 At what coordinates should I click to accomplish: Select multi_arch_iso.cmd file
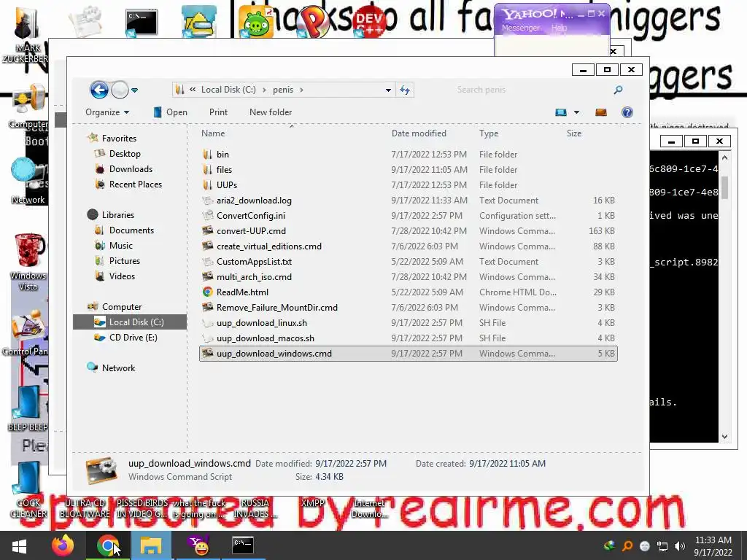pyautogui.click(x=409, y=276)
